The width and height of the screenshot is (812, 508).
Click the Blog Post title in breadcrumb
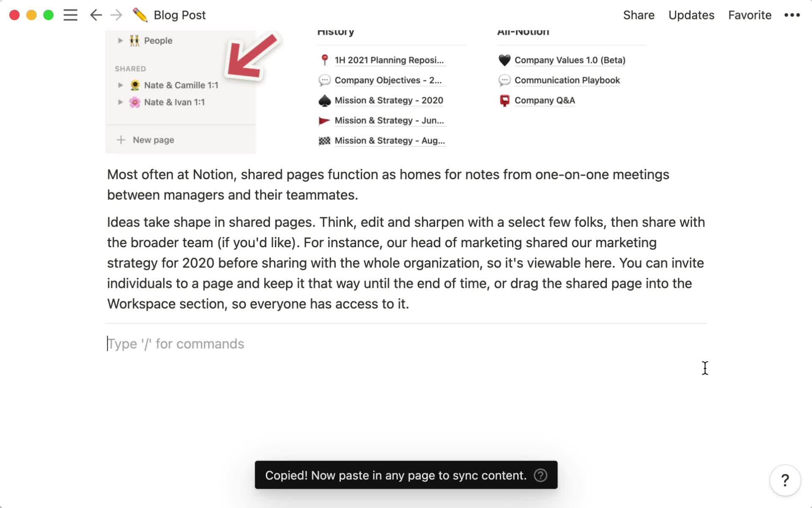coord(180,15)
